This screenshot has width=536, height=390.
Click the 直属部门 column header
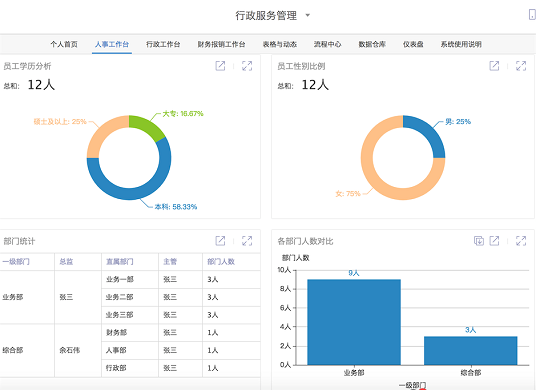[120, 262]
